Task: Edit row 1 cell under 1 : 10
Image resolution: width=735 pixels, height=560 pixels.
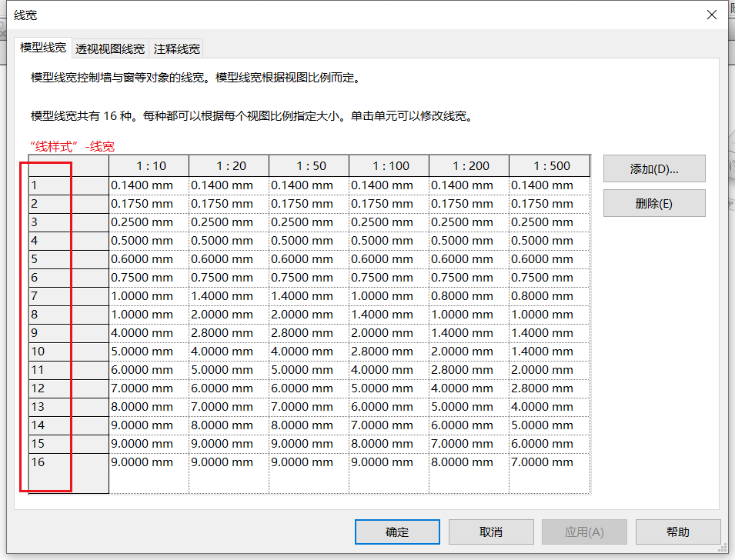Action: coord(149,185)
